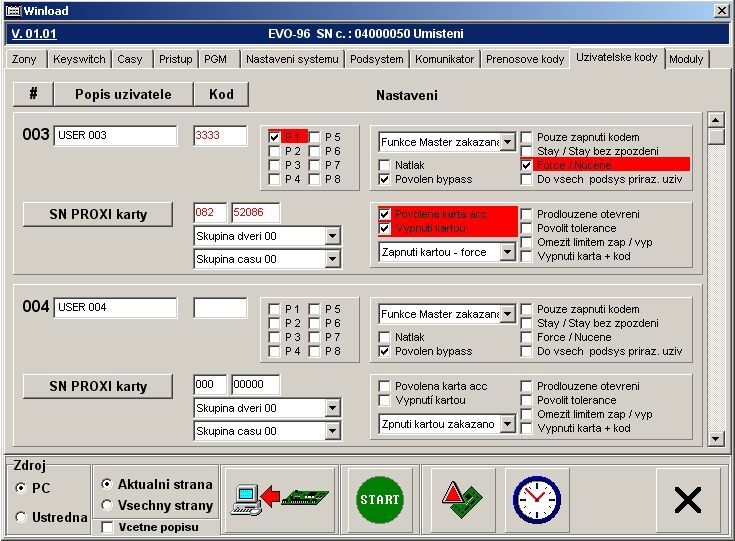Uncheck Force / Nucene for USER 003
Screen dimensions: 735x541
tap(527, 165)
